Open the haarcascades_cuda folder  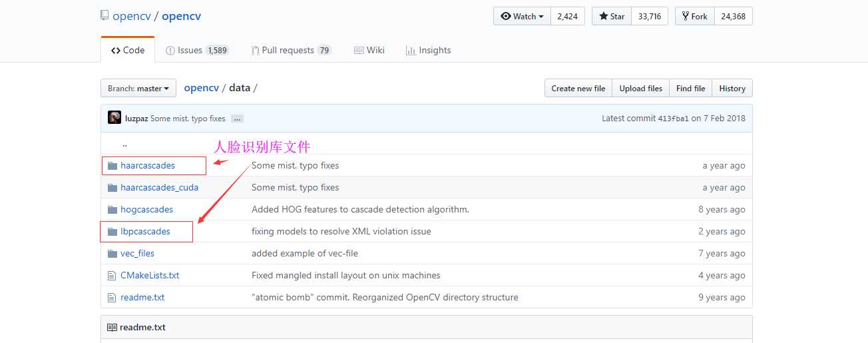(x=159, y=187)
